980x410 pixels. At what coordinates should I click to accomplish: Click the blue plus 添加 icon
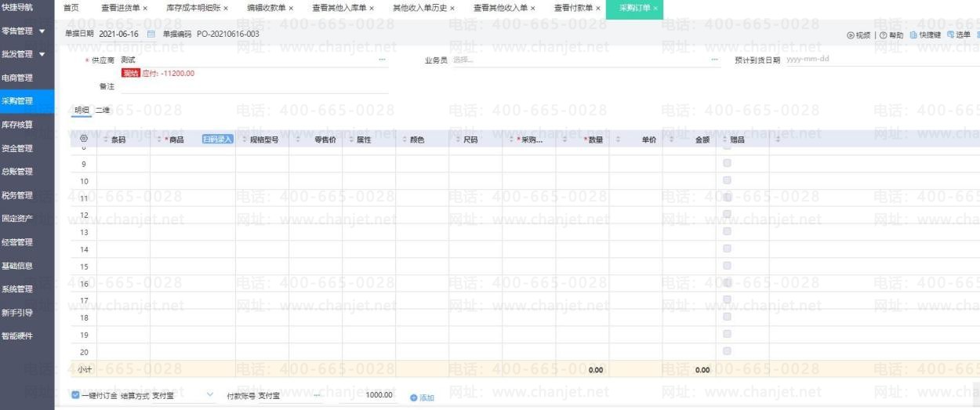(x=414, y=397)
